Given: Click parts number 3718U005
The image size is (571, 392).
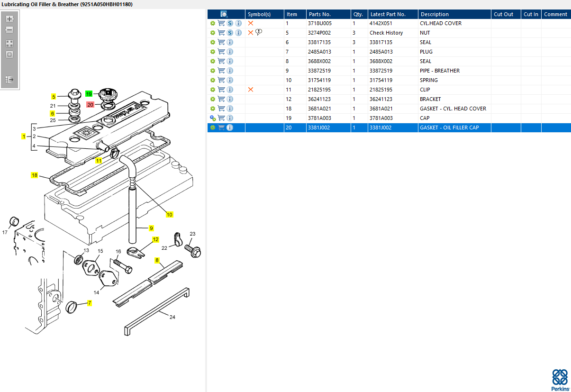Looking at the screenshot, I should click(x=320, y=23).
